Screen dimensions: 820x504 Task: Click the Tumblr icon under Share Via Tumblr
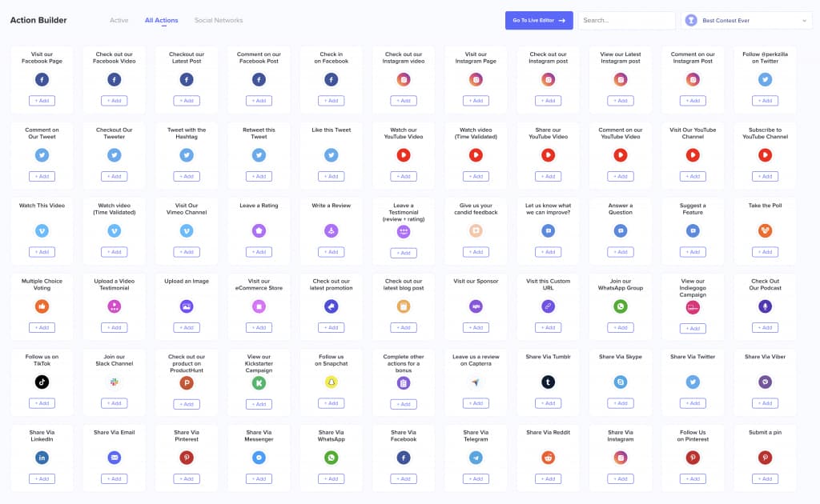(x=548, y=382)
